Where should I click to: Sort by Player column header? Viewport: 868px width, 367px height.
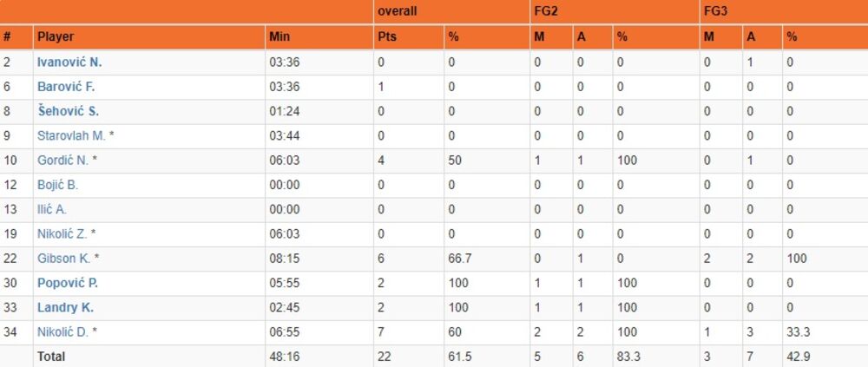click(x=56, y=37)
